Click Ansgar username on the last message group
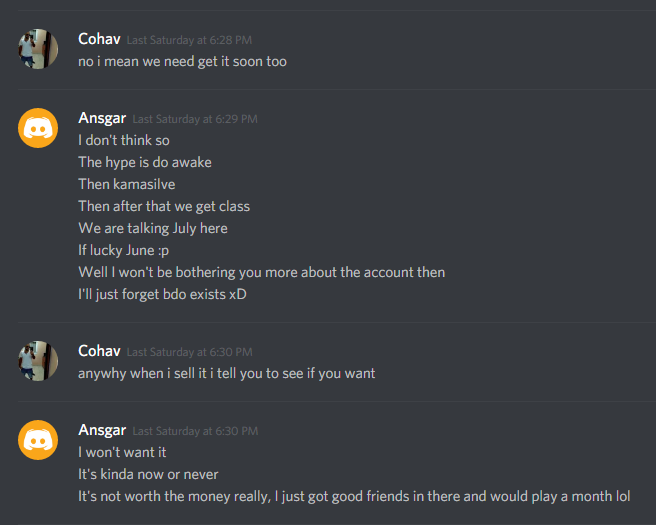Viewport: 656px width, 525px height. (102, 430)
